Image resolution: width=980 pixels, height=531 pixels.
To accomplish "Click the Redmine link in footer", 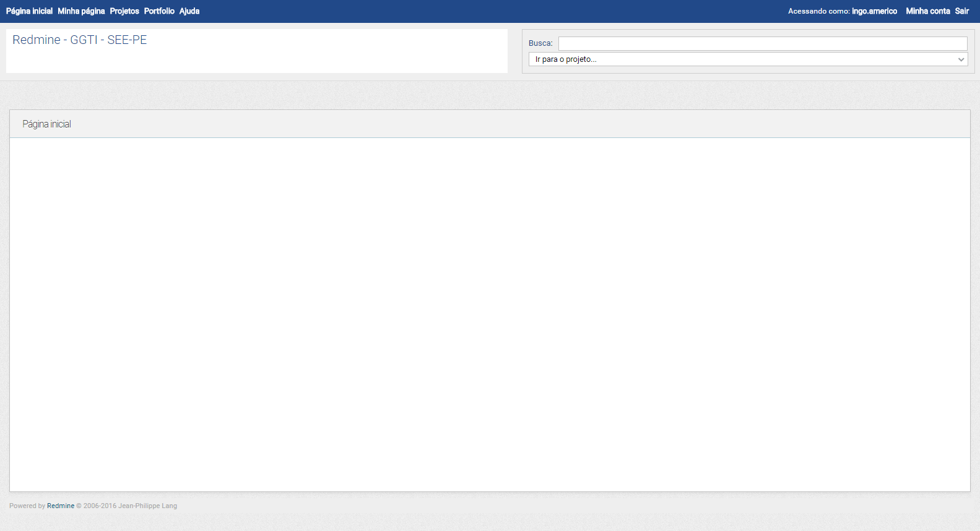I will (61, 506).
